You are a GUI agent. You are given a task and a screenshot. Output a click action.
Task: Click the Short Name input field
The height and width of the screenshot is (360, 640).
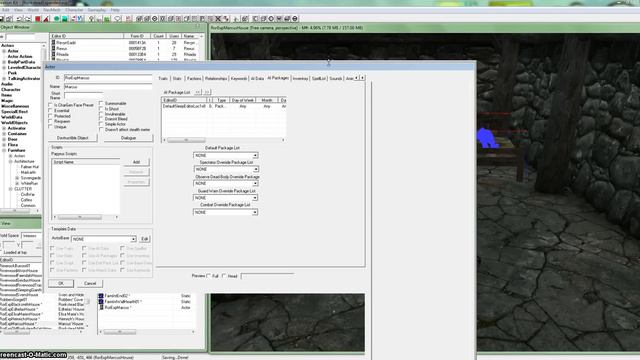[x=83, y=95]
